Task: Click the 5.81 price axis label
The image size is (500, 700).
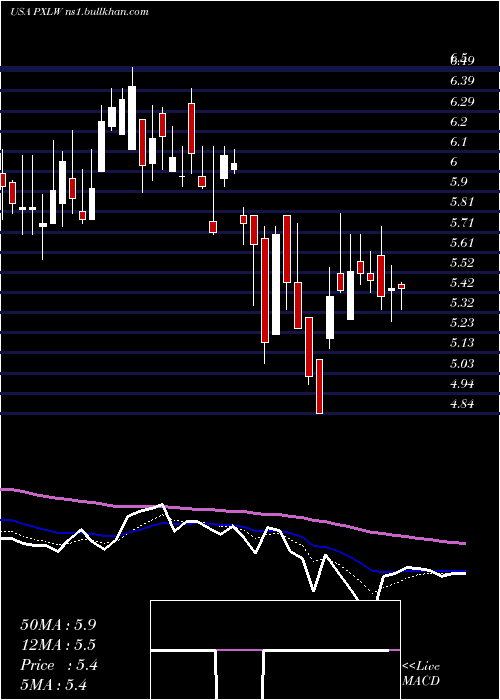Action: (462, 202)
